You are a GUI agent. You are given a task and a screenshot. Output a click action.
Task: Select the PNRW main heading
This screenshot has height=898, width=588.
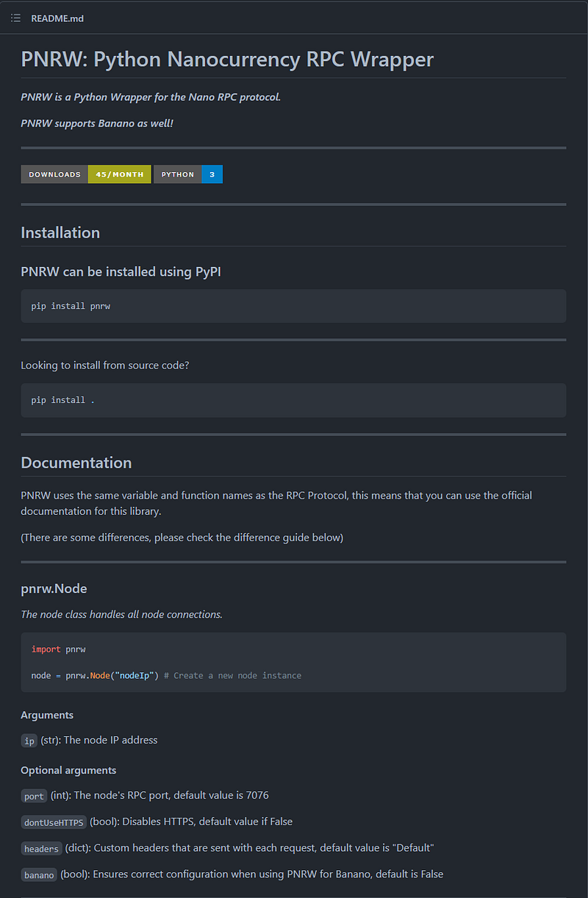pos(227,59)
